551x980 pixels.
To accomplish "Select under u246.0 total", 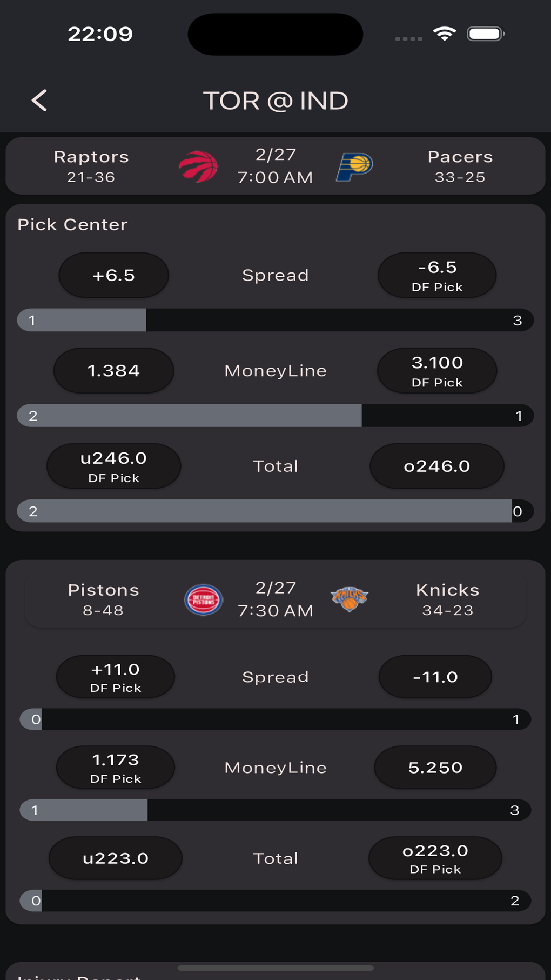I will (x=113, y=466).
